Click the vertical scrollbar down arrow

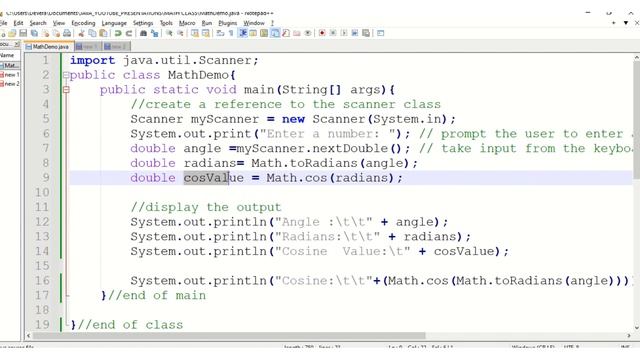point(636,327)
